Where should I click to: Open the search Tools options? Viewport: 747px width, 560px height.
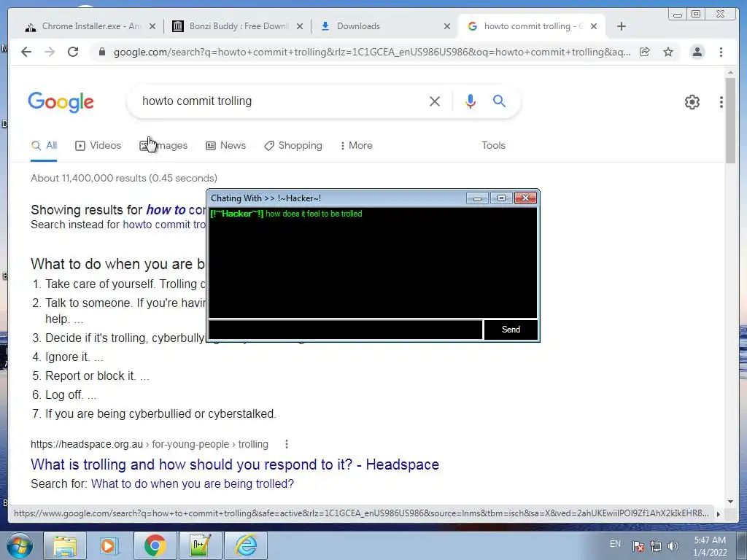point(493,145)
